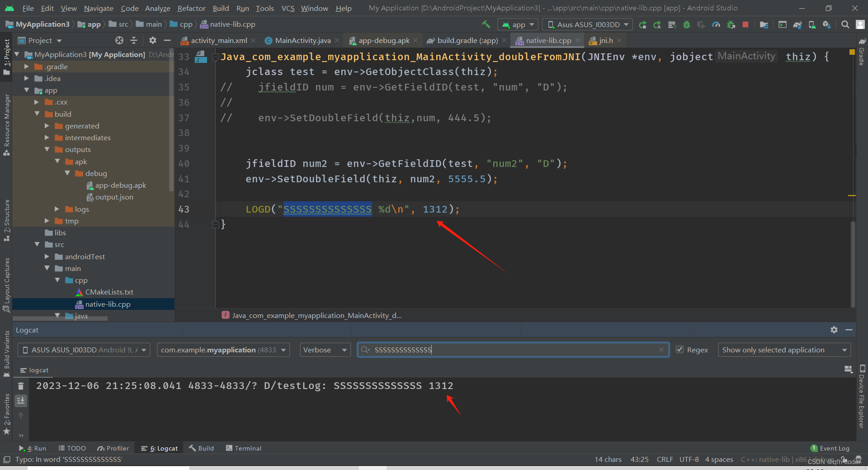Click the locate-file target icon in Project panel
The image size is (868, 470).
tap(119, 40)
